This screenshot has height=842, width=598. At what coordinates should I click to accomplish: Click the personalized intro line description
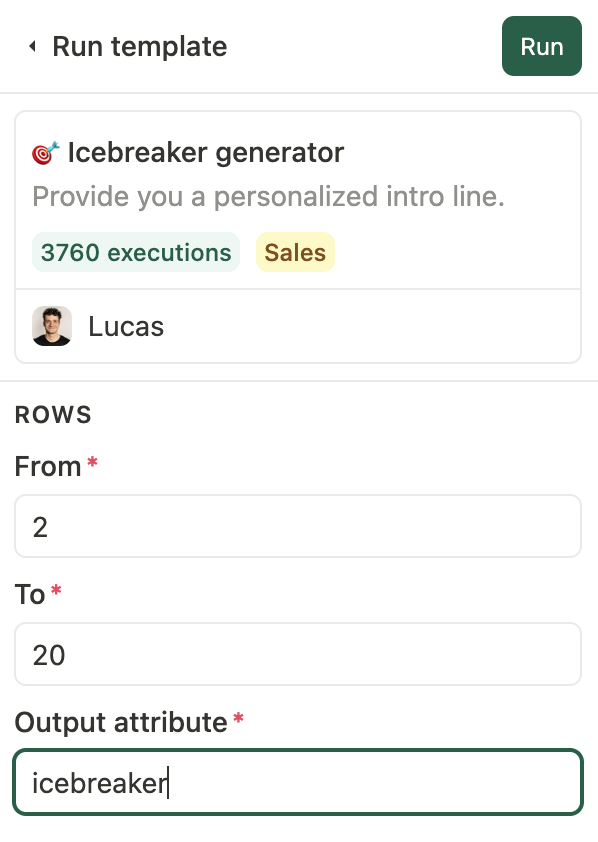click(x=268, y=197)
